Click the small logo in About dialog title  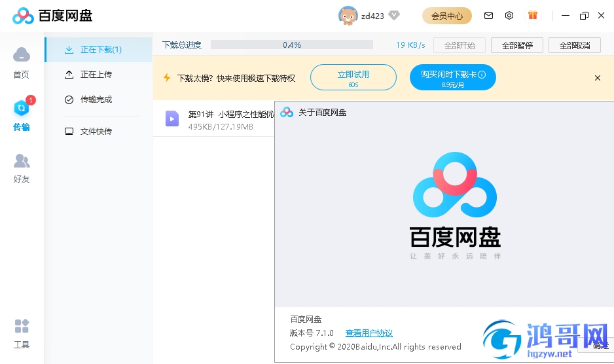coord(287,113)
